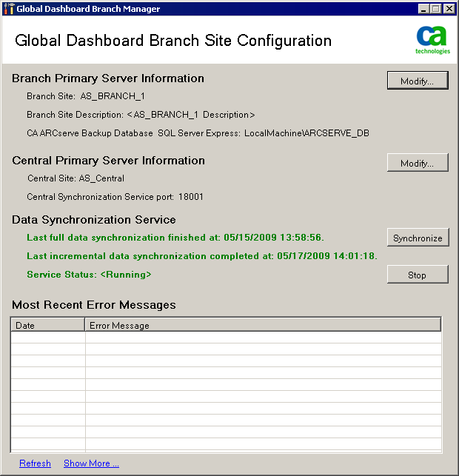Click 'Central Site: AS_Central' text
459x476 pixels.
[76, 178]
